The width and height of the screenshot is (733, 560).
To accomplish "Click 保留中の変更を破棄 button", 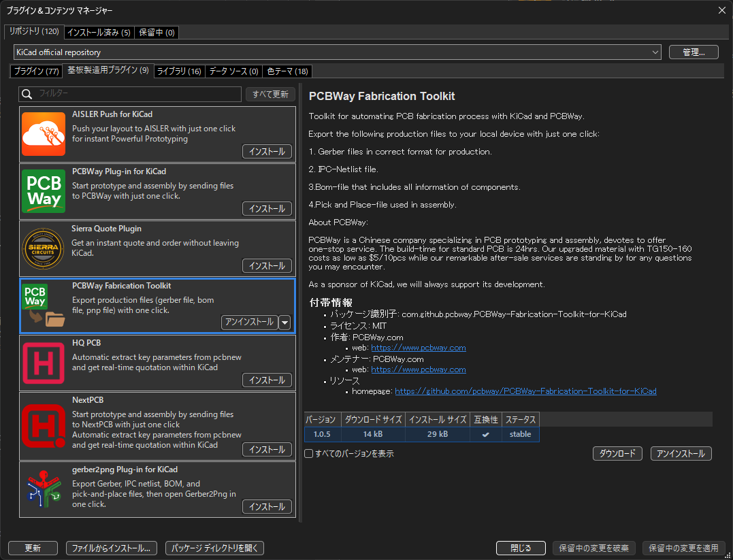I will click(x=593, y=548).
